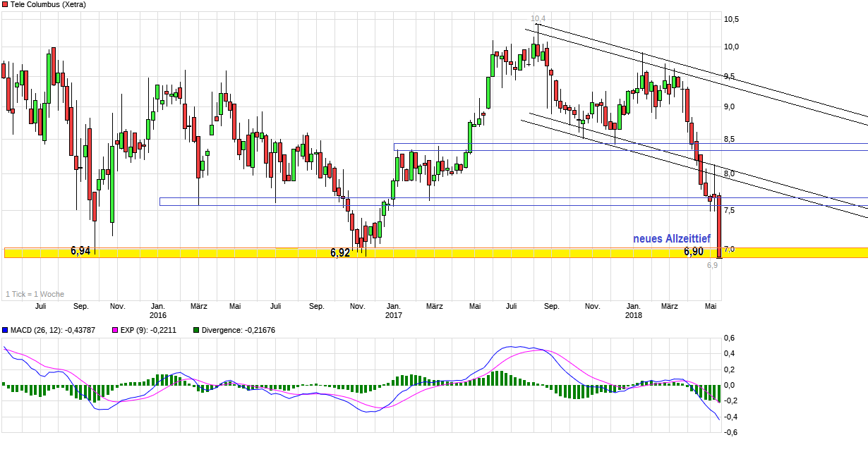
Task: Click the magenta EXP legend square
Action: [x=116, y=330]
